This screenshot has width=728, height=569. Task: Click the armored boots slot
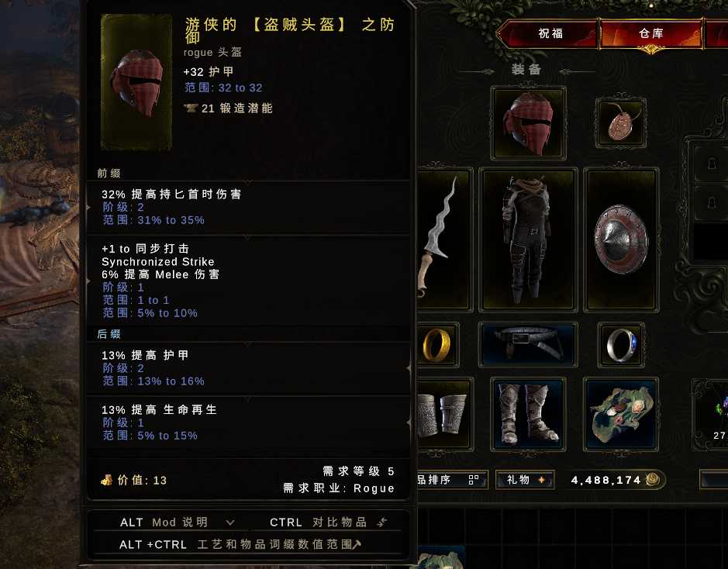click(528, 414)
